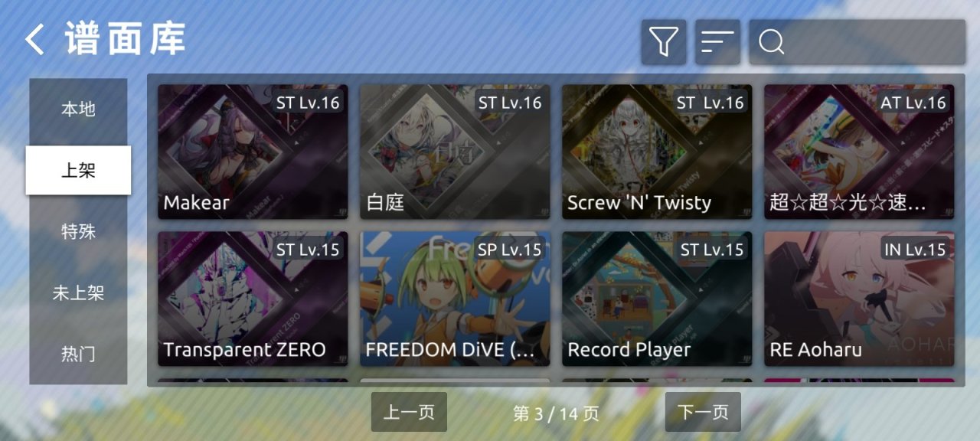
Task: Open the RE Aoharu IN Lv.15 chart
Action: 859,299
